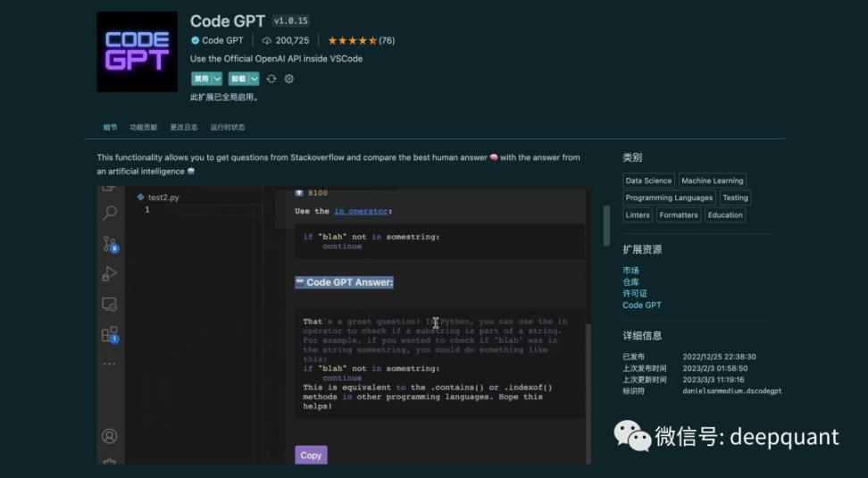Click the sync extension icon
Image resolution: width=868 pixels, height=478 pixels.
pyautogui.click(x=271, y=79)
